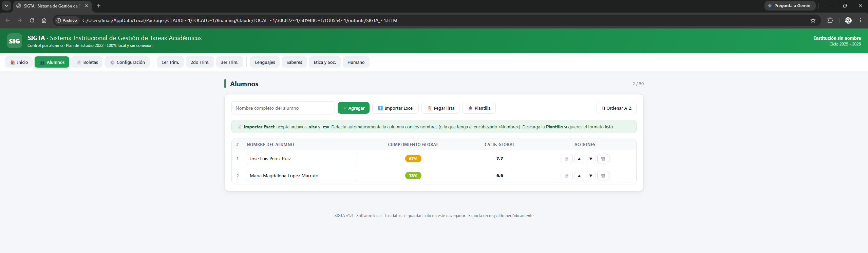Click the 6.6 global grade
The height and width of the screenshot is (253, 868).
(x=499, y=176)
